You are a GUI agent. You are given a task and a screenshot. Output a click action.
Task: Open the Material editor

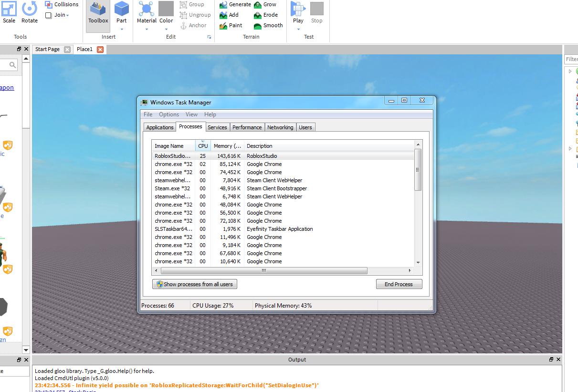coord(146,13)
